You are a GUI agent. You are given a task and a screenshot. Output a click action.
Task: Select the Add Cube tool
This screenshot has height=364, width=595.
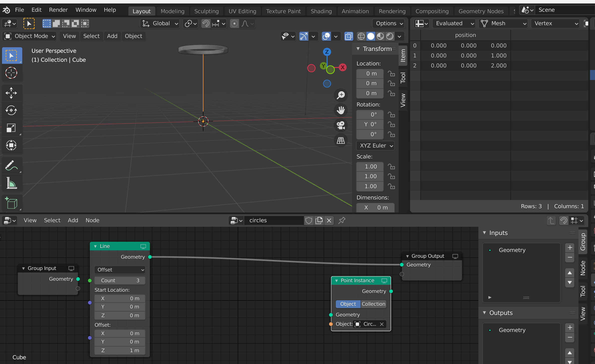[x=11, y=203]
